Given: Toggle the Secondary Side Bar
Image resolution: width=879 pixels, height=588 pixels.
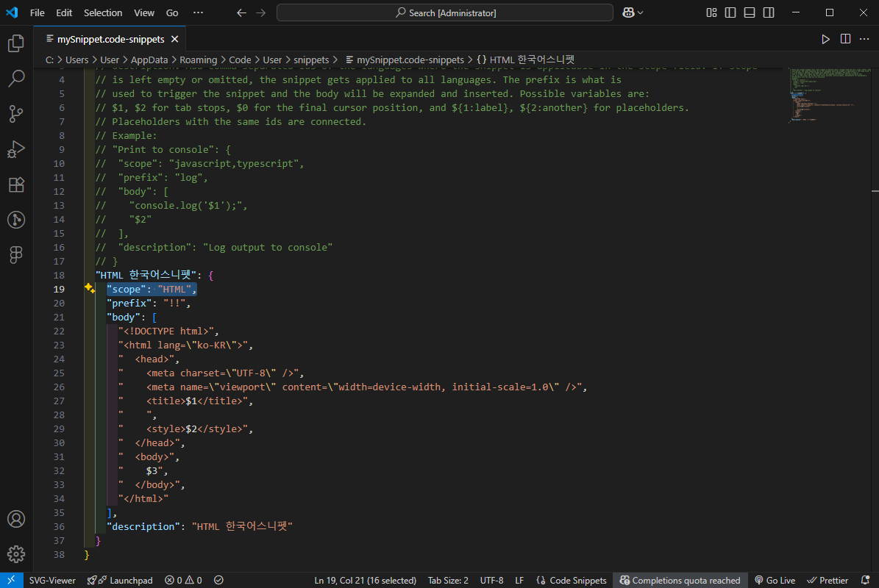Looking at the screenshot, I should (769, 12).
